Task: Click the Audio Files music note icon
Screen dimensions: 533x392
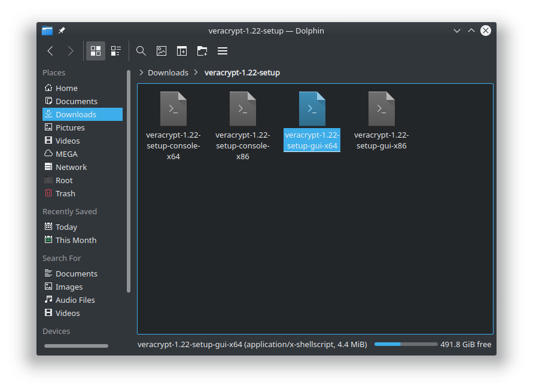Action: coord(48,299)
